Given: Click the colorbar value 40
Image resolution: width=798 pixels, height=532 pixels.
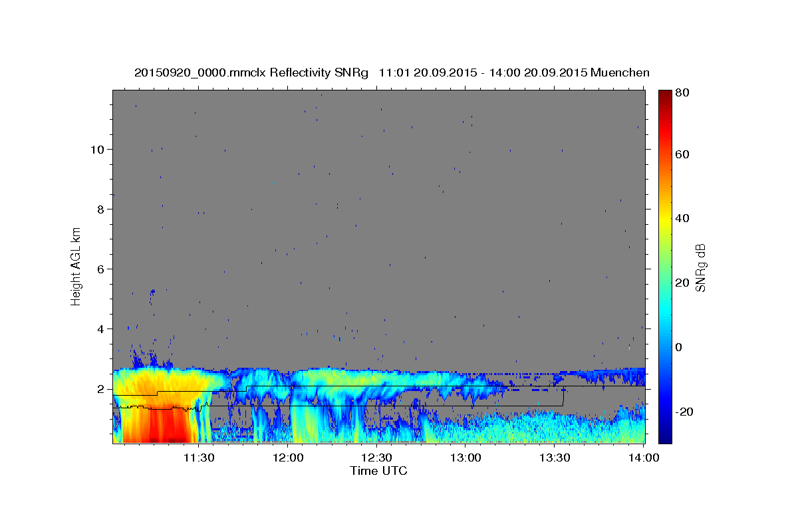Looking at the screenshot, I should (x=683, y=218).
